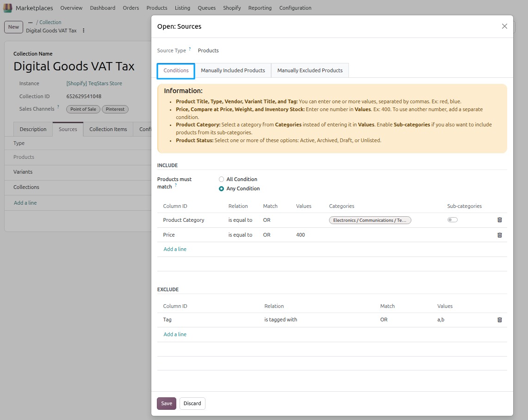The width and height of the screenshot is (528, 420).
Task: Open the Products menu
Action: 156,8
